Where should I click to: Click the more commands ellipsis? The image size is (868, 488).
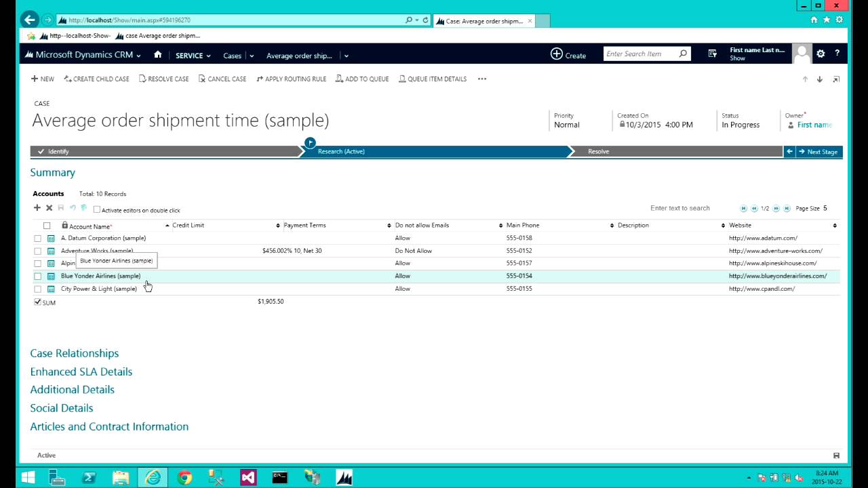click(x=482, y=79)
